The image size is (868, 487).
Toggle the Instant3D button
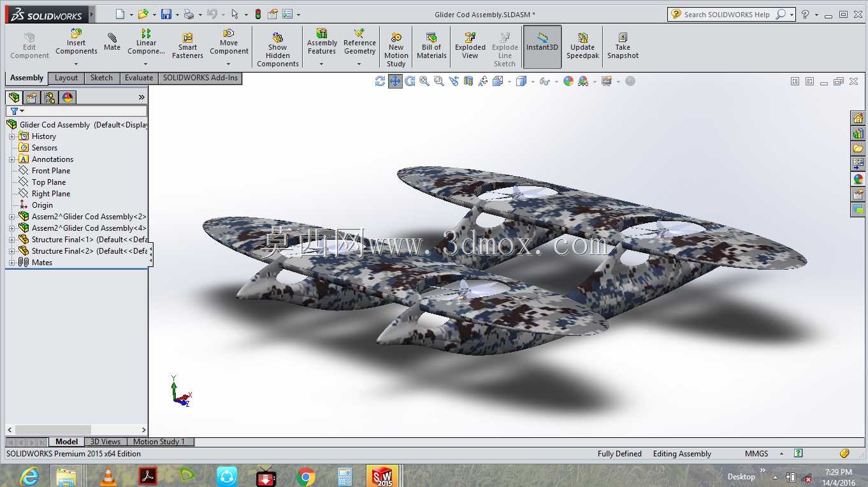pyautogui.click(x=542, y=47)
